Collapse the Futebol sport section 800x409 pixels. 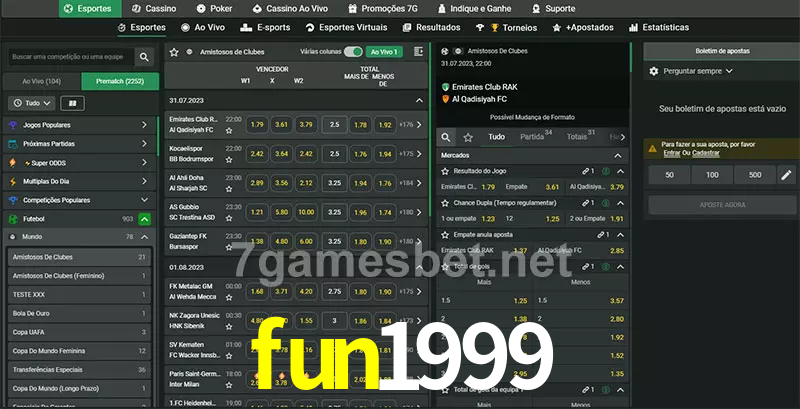coord(145,218)
